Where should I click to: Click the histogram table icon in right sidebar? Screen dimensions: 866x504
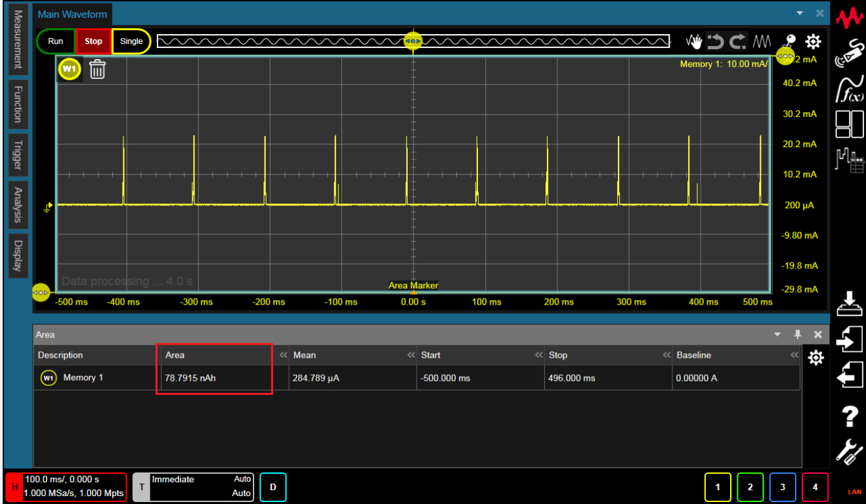click(849, 159)
